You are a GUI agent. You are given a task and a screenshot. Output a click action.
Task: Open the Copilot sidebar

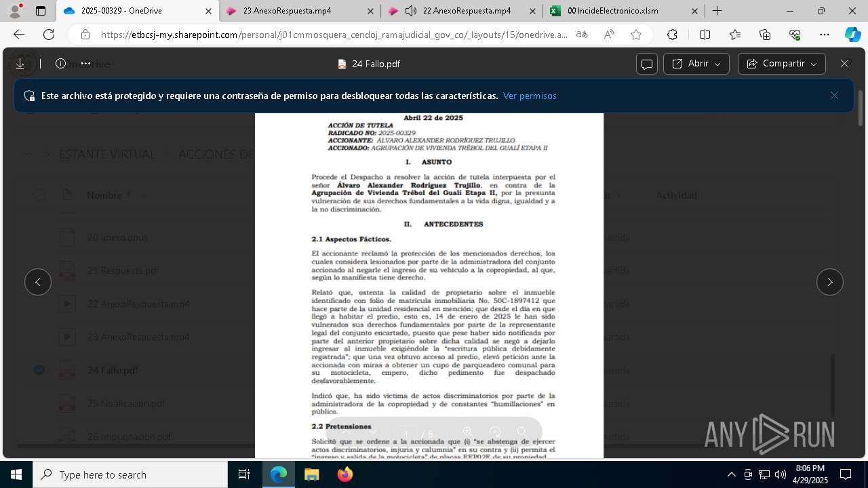coord(852,35)
